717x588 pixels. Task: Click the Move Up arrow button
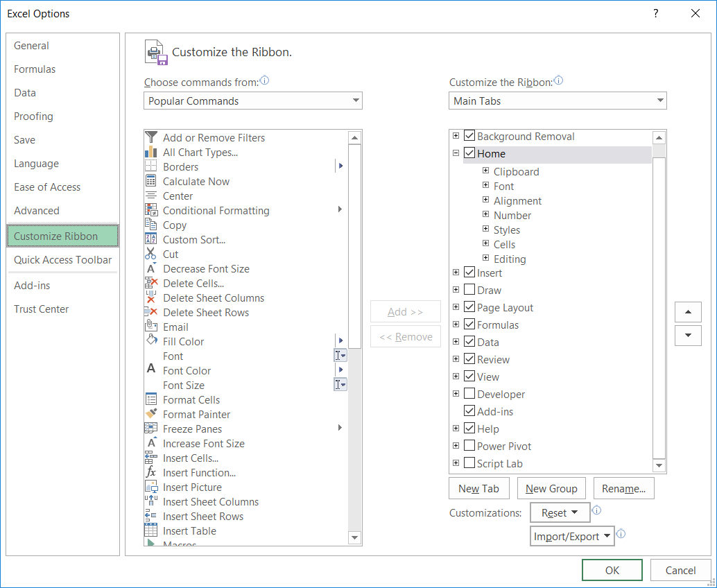point(687,312)
